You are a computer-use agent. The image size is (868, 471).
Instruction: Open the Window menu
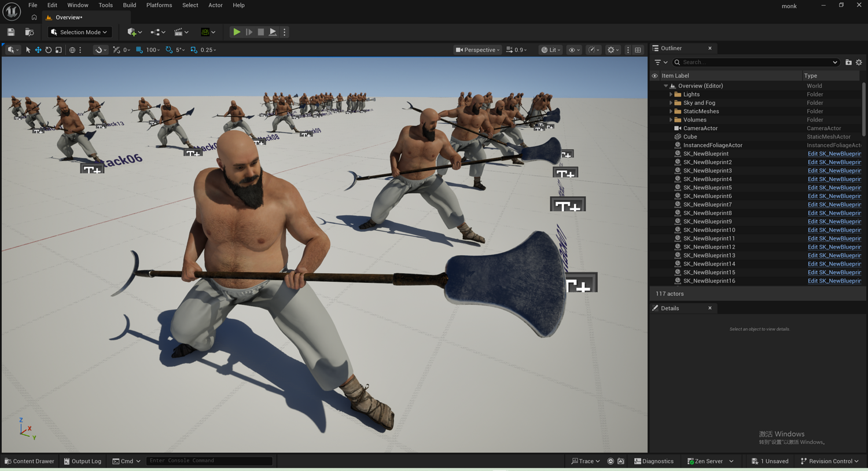[78, 5]
